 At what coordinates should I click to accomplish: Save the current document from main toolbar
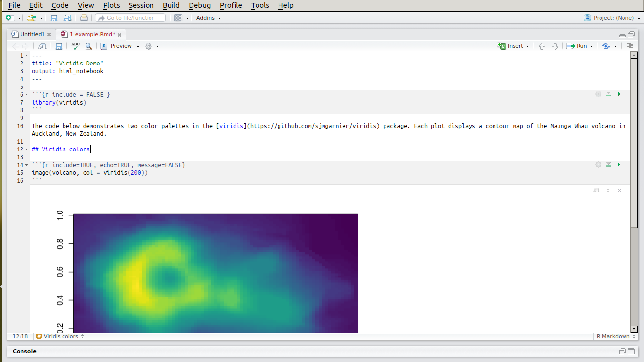pyautogui.click(x=54, y=18)
